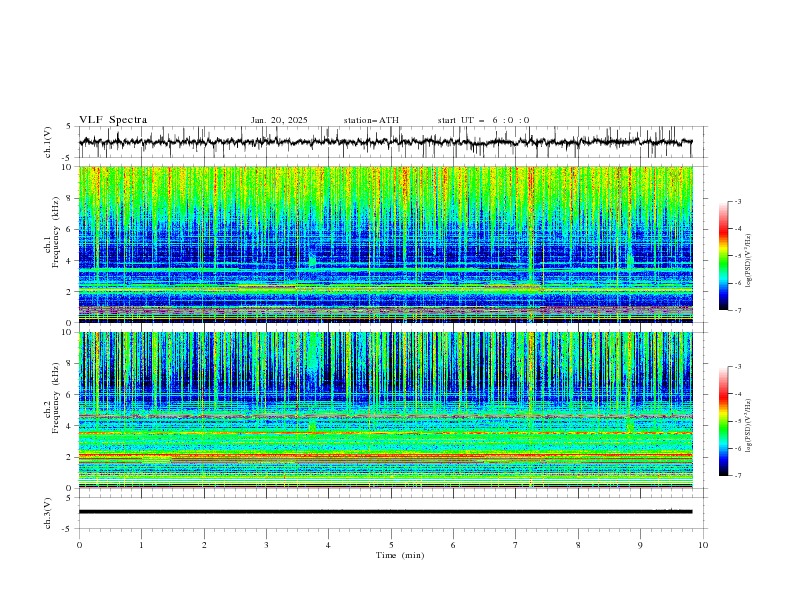Click the time axis tick label "7"
Screen dimensions: 792x612
tap(516, 545)
